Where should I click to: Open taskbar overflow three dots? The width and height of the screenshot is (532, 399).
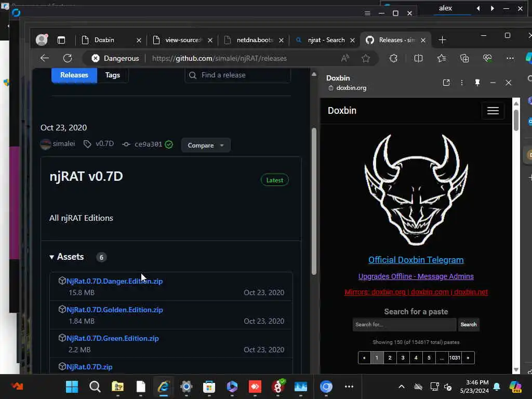tap(349, 387)
